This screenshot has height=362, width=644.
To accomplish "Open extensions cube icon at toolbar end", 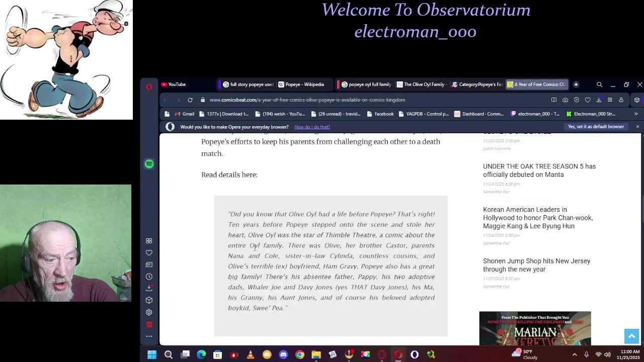I will coord(637,100).
